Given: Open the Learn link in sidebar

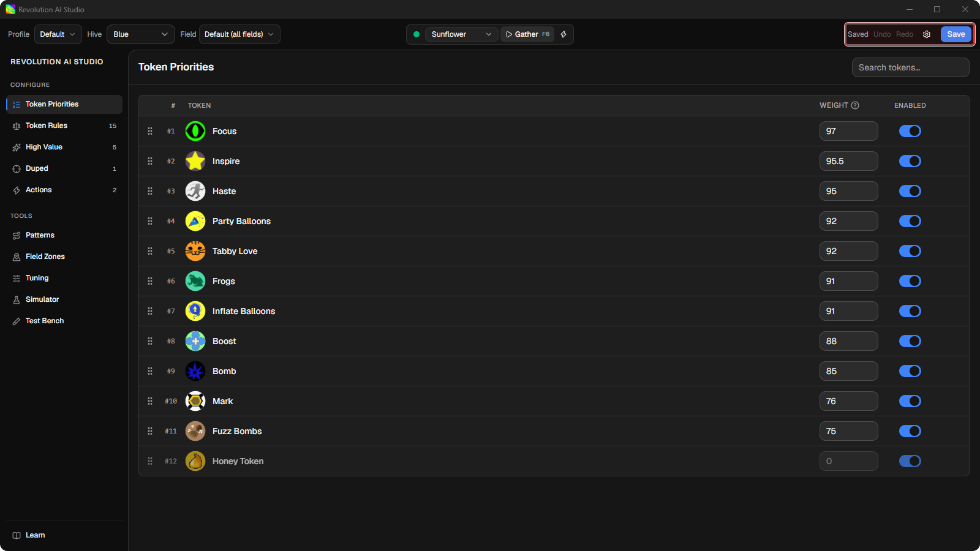Looking at the screenshot, I should 64,535.
